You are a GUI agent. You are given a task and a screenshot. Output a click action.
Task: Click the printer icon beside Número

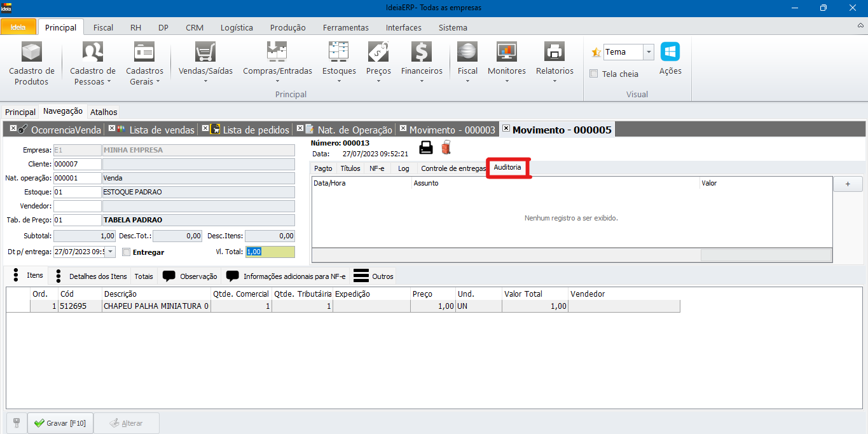click(426, 147)
